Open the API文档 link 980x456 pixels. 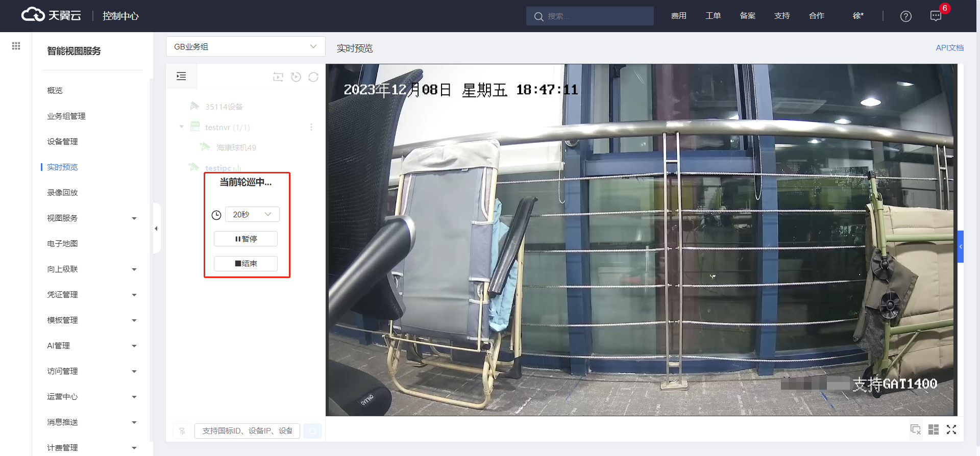click(x=949, y=47)
